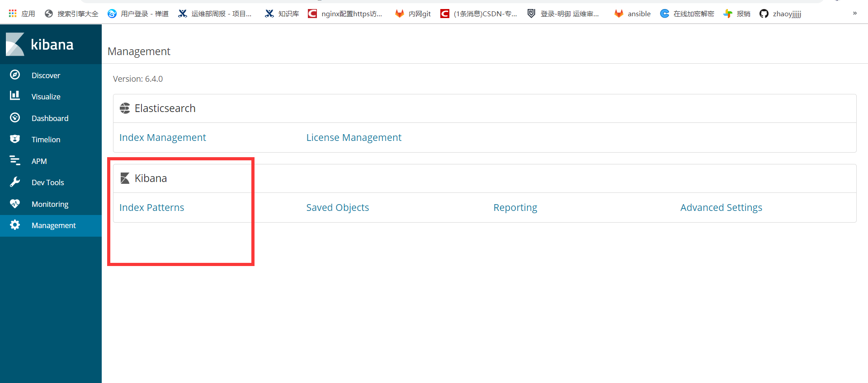868x383 pixels.
Task: Click the Discover compass icon
Action: (x=15, y=75)
